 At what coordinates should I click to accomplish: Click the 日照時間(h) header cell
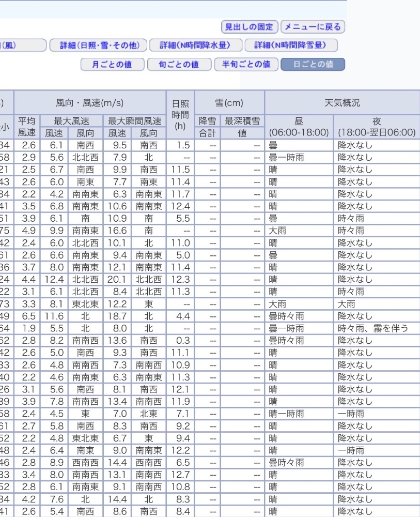tap(180, 115)
